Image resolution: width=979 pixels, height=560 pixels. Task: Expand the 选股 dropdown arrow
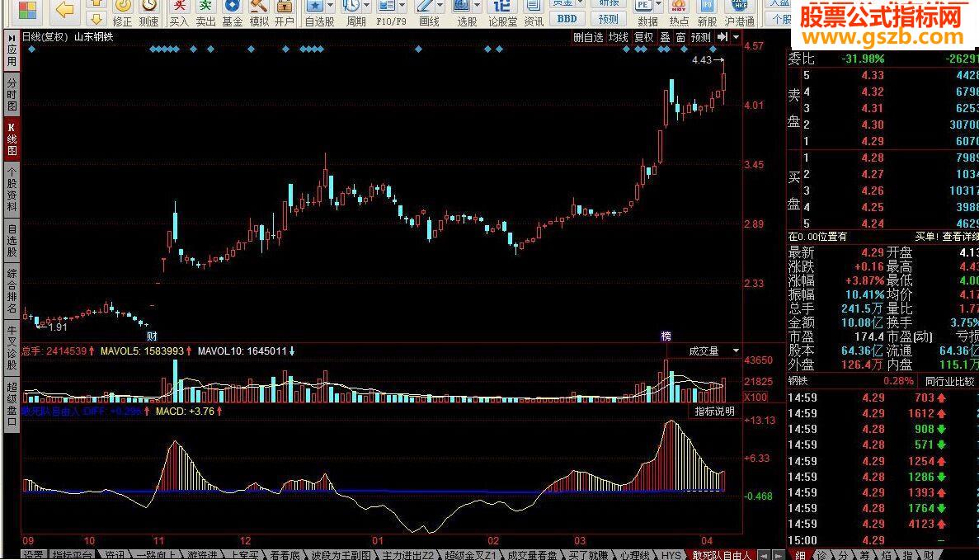tap(477, 7)
